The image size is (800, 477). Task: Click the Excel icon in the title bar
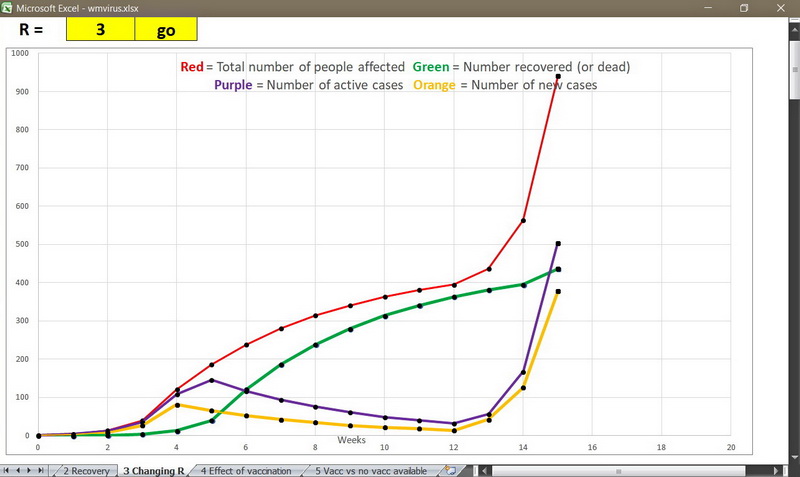[7, 7]
